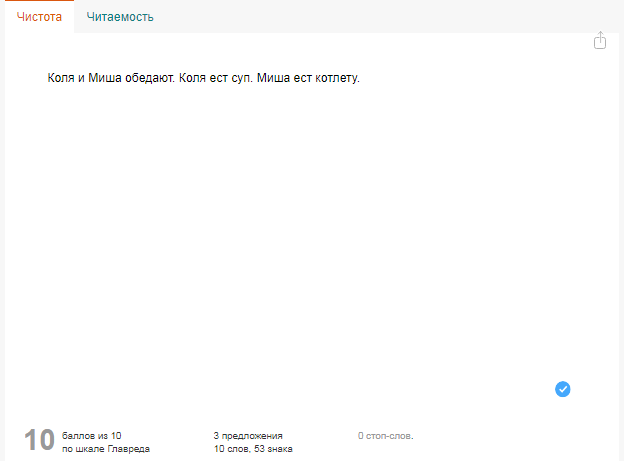Click the word 'котлету' in the text
The height and width of the screenshot is (461, 624).
[335, 78]
